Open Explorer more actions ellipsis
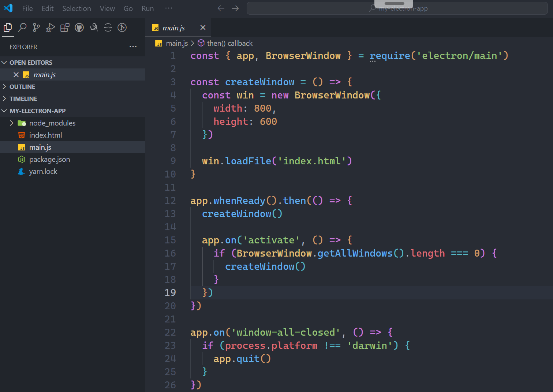Viewport: 553px width, 392px height. pos(133,46)
